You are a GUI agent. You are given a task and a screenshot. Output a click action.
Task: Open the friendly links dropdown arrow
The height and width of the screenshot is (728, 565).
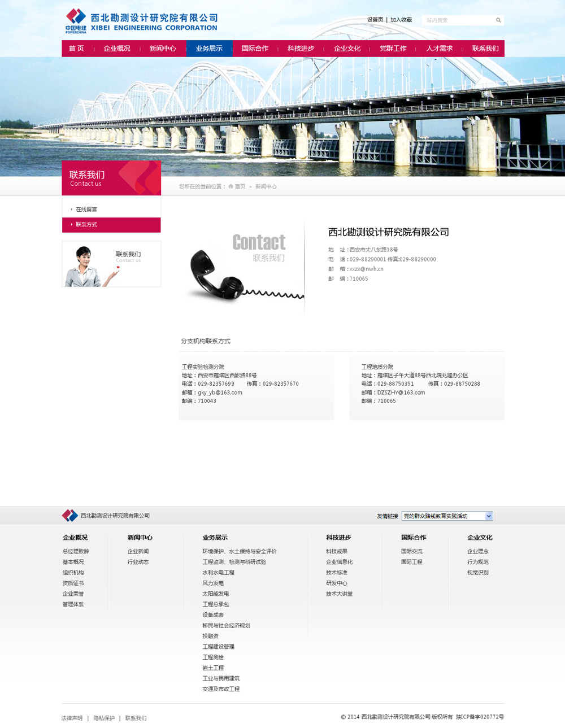[x=489, y=516]
